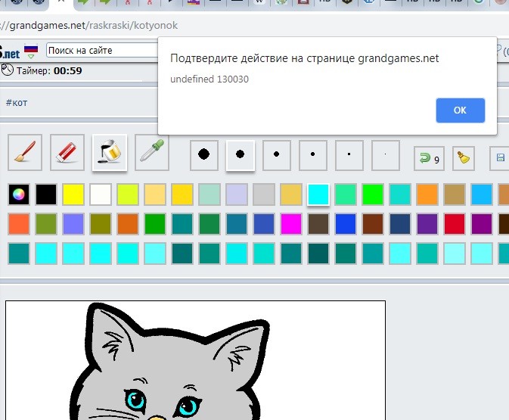Pick the sky blue swatch in top row
509x420 pixels.
point(482,194)
